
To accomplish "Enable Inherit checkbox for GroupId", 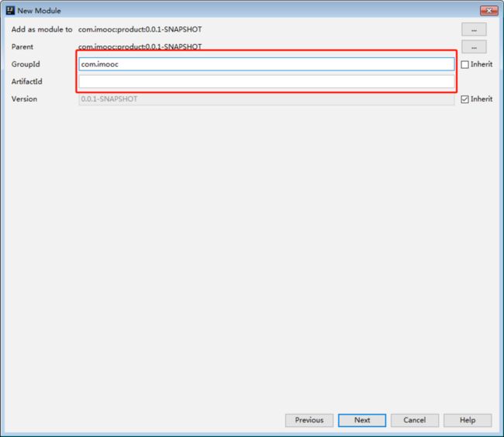I will (464, 64).
